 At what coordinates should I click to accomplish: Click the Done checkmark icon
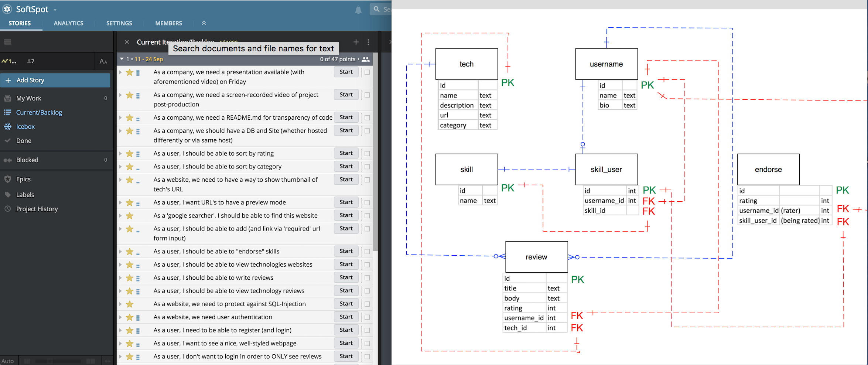tap(8, 141)
